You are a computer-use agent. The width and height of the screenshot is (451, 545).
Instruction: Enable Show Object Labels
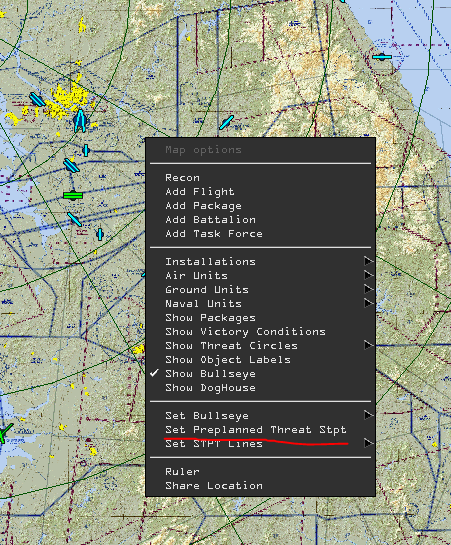click(x=228, y=360)
